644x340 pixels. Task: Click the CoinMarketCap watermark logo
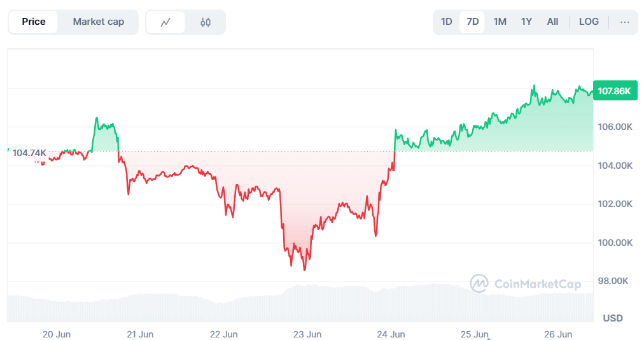click(x=525, y=283)
